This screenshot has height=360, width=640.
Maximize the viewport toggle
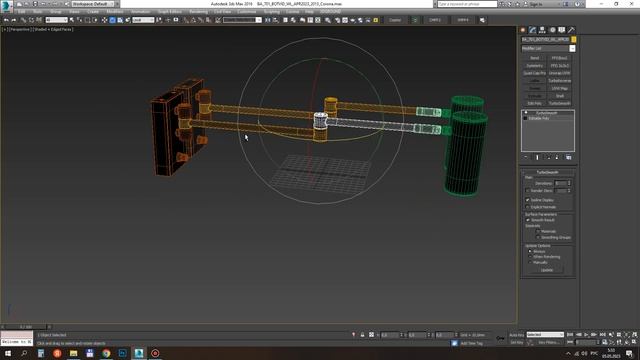click(634, 342)
